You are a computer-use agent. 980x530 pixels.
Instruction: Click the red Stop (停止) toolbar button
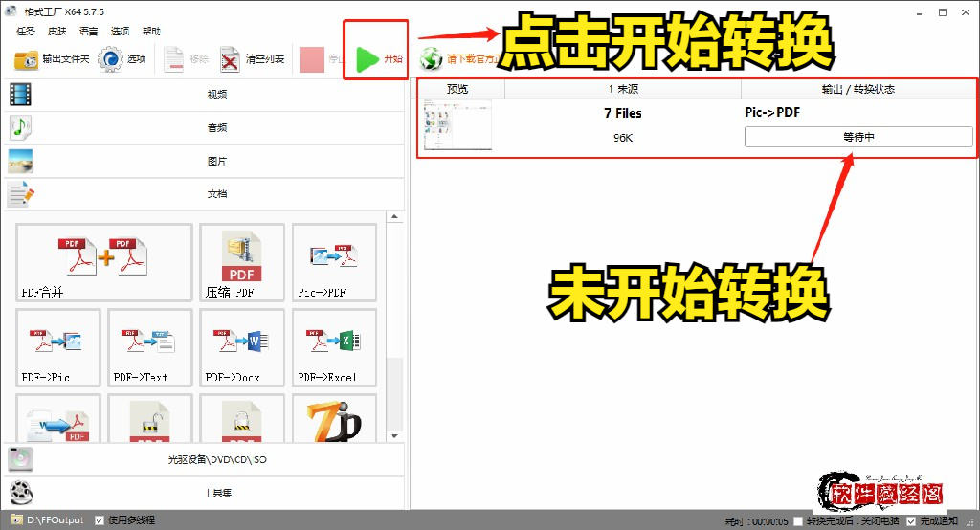tap(320, 59)
